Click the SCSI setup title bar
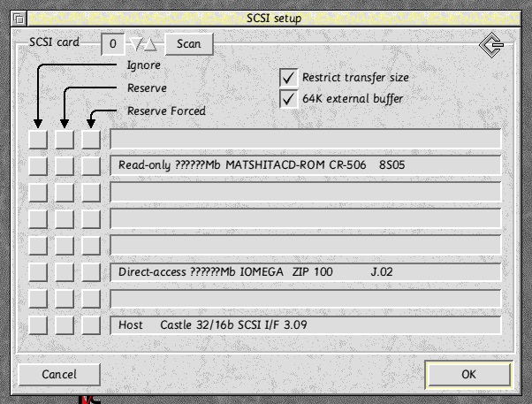 point(274,19)
